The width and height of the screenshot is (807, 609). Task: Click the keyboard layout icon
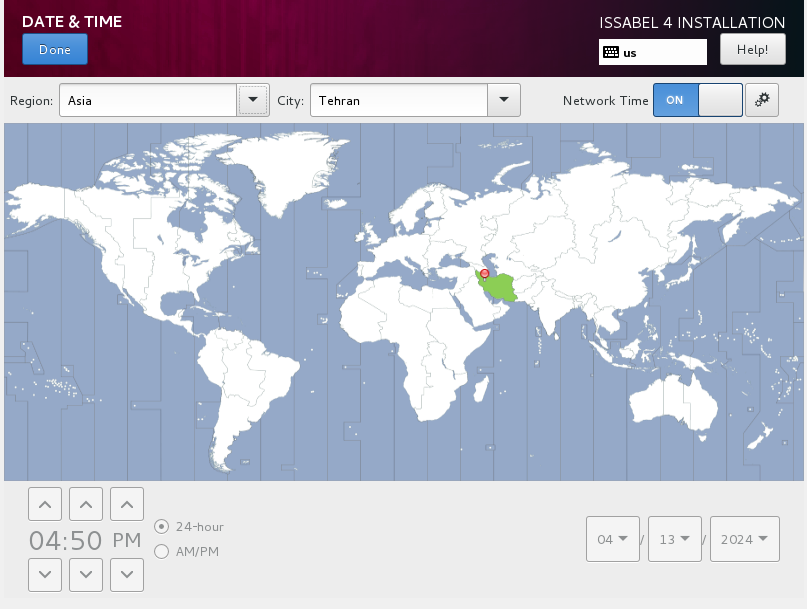pyautogui.click(x=611, y=52)
